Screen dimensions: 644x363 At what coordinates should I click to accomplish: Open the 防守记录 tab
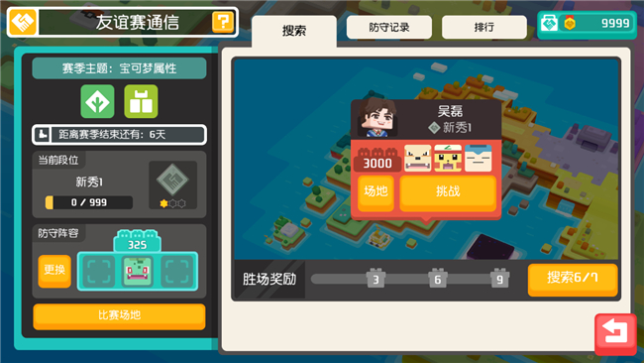click(389, 28)
